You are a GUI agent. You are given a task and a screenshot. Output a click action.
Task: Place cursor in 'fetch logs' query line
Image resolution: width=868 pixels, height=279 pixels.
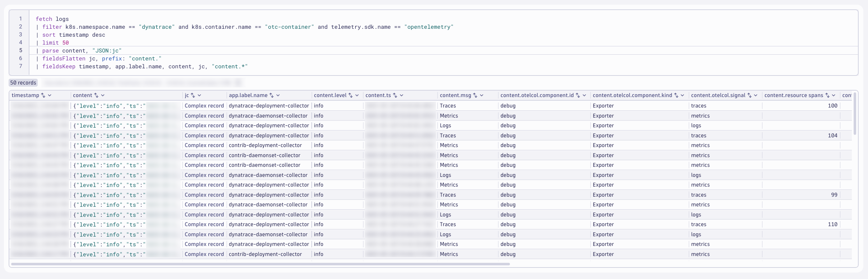click(52, 19)
